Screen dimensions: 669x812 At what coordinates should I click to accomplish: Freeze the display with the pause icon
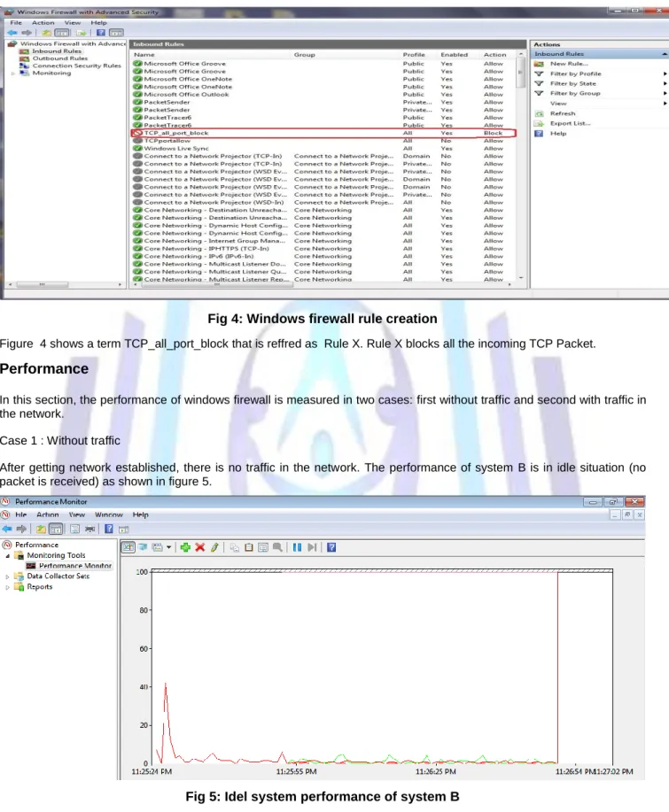point(297,547)
